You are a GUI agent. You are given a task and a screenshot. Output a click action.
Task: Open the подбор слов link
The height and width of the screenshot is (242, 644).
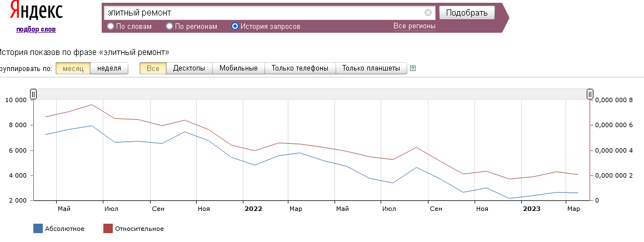pos(36,29)
